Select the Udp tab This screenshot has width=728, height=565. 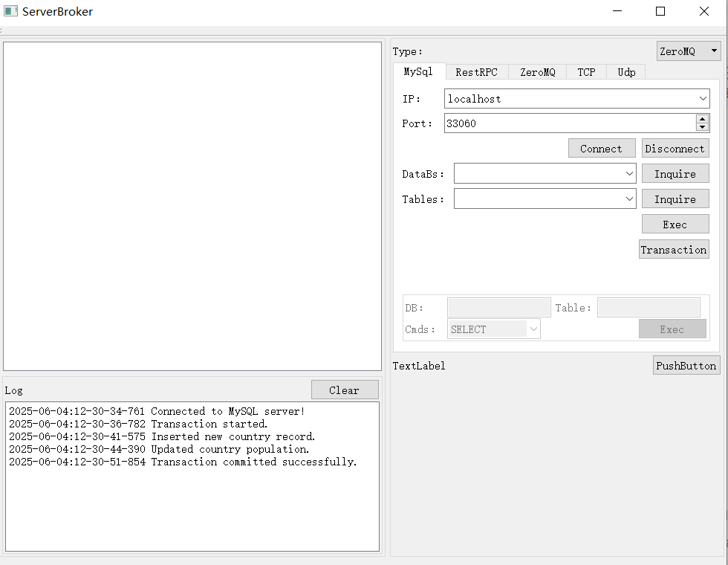point(626,72)
